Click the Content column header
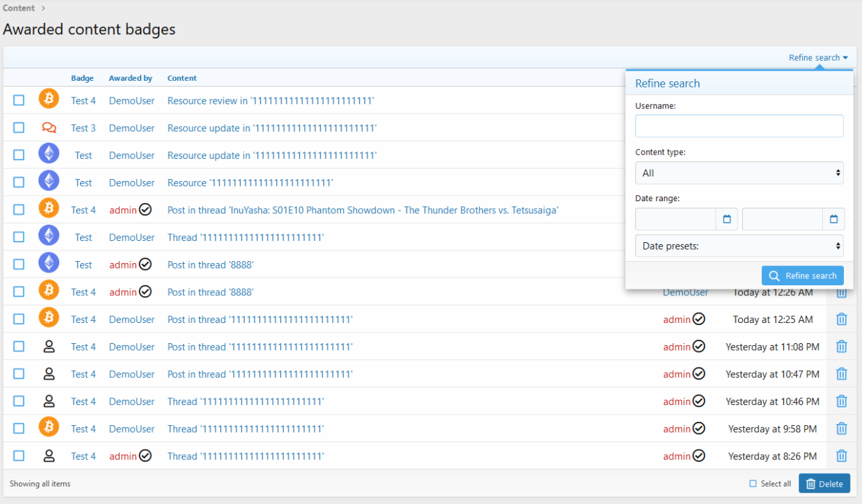The height and width of the screenshot is (504, 862). pos(182,78)
